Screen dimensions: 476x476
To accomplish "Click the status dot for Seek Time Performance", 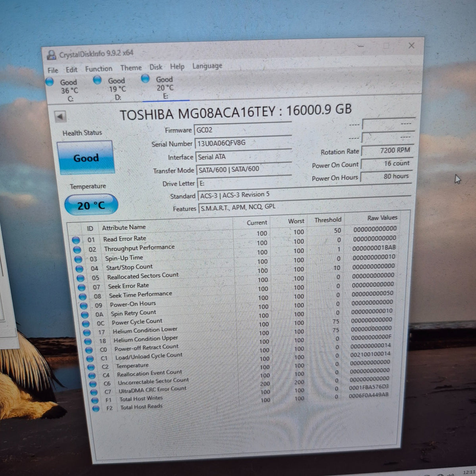I will pyautogui.click(x=83, y=297).
